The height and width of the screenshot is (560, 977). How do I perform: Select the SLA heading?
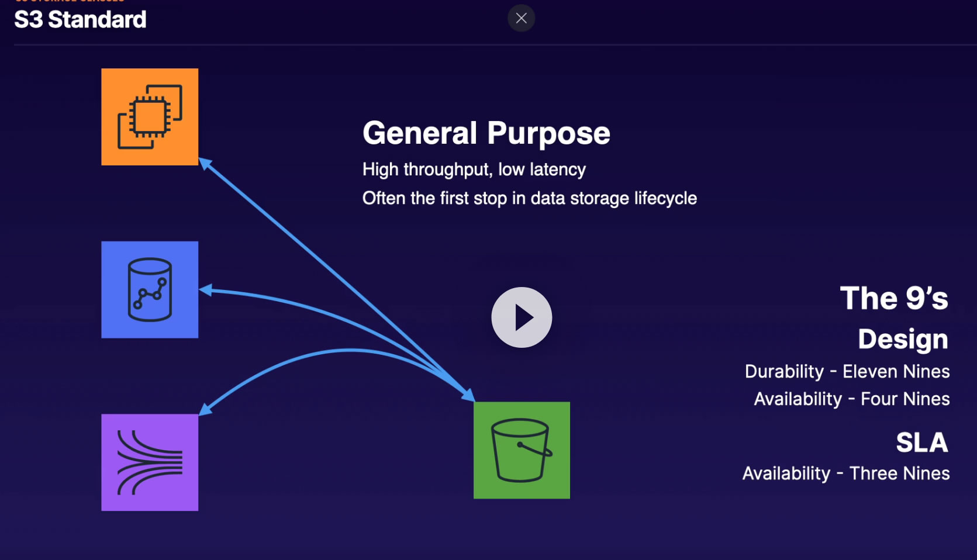tap(921, 443)
